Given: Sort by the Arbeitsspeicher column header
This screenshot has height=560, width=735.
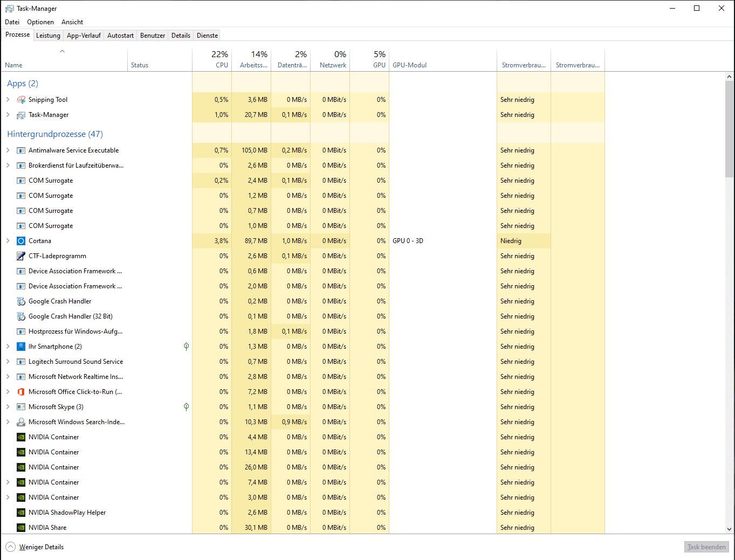Looking at the screenshot, I should point(251,60).
